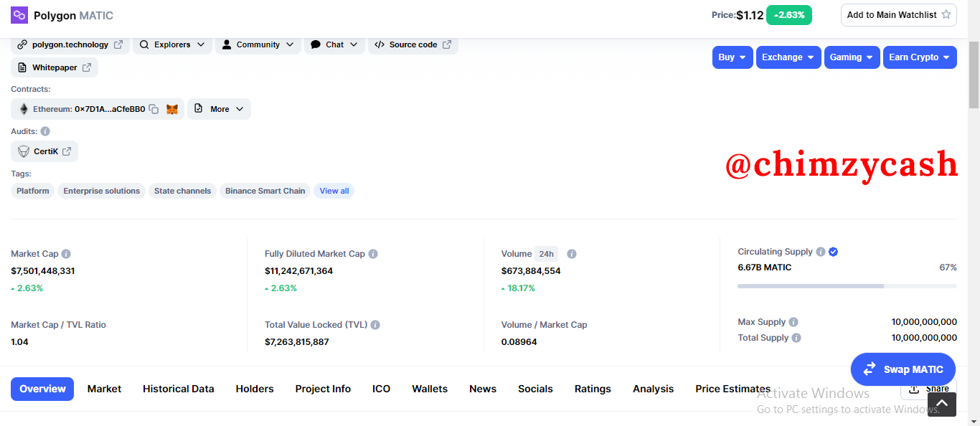
Task: Click the Volume info icon
Action: [x=572, y=254]
